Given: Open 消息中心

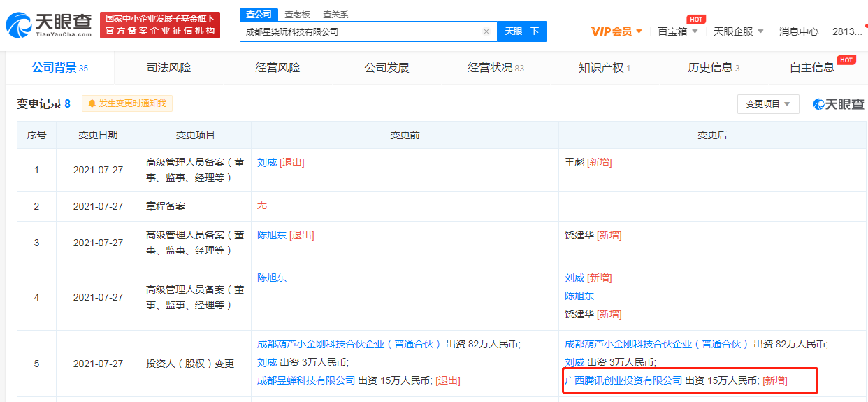Looking at the screenshot, I should [799, 31].
